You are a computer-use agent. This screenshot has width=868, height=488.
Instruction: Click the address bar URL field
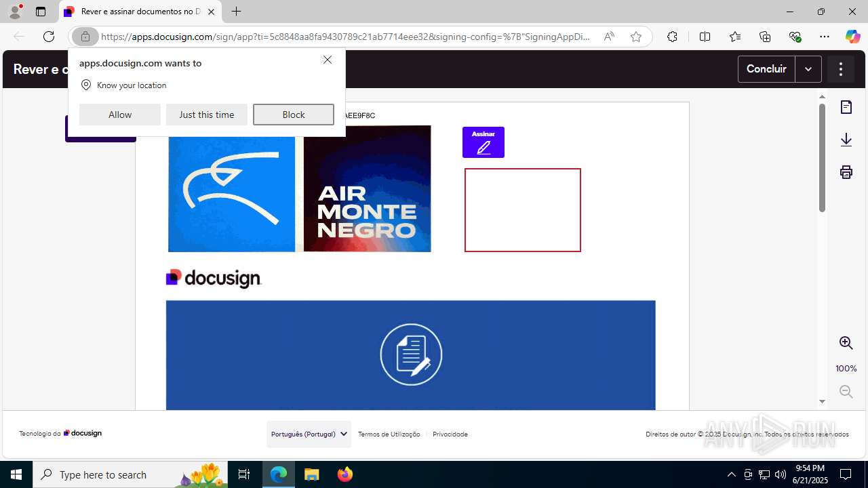point(346,37)
